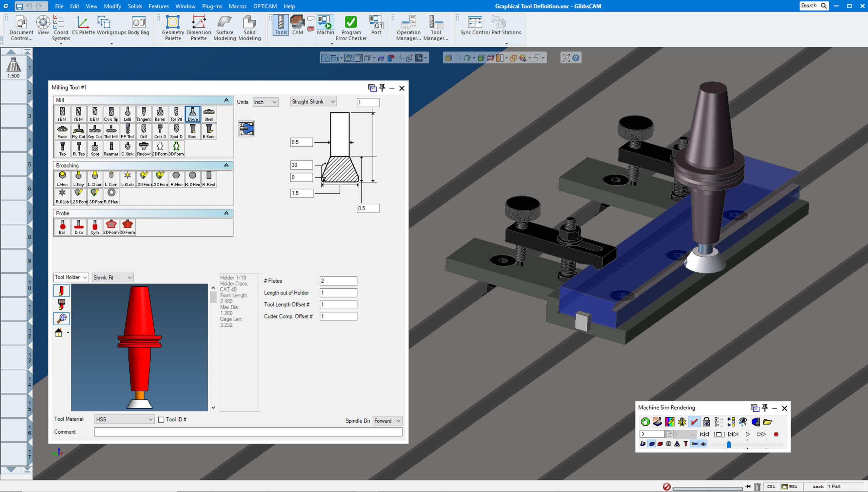
Task: Open the Units dropdown set to inch
Action: [266, 102]
